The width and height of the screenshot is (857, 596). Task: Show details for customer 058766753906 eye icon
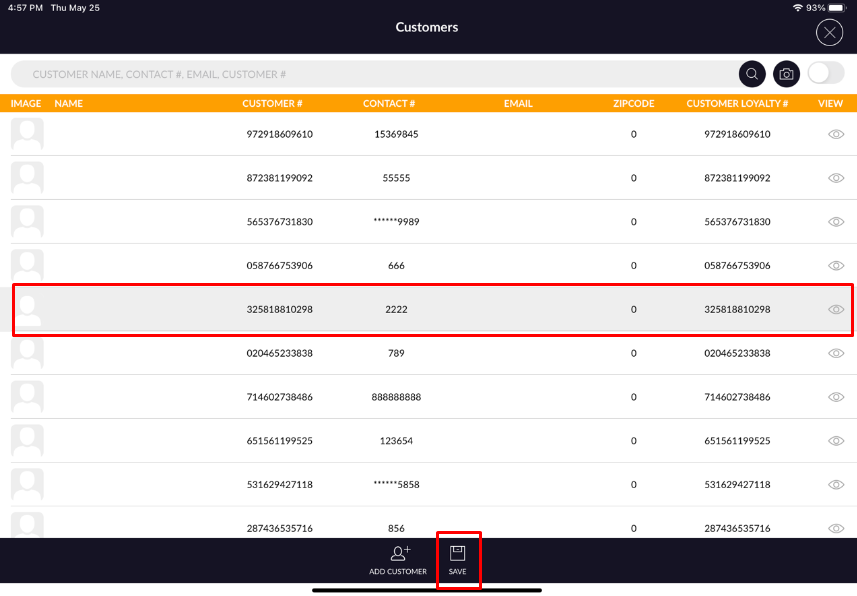pyautogui.click(x=836, y=266)
